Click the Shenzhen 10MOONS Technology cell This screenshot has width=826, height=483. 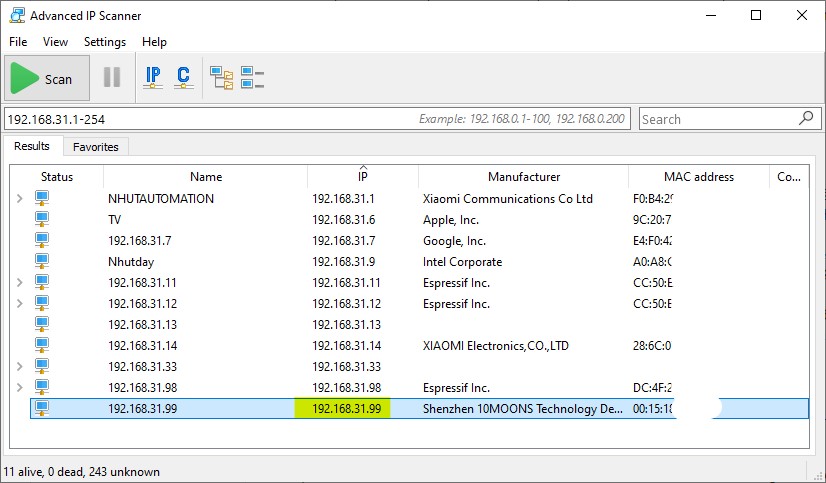click(522, 409)
